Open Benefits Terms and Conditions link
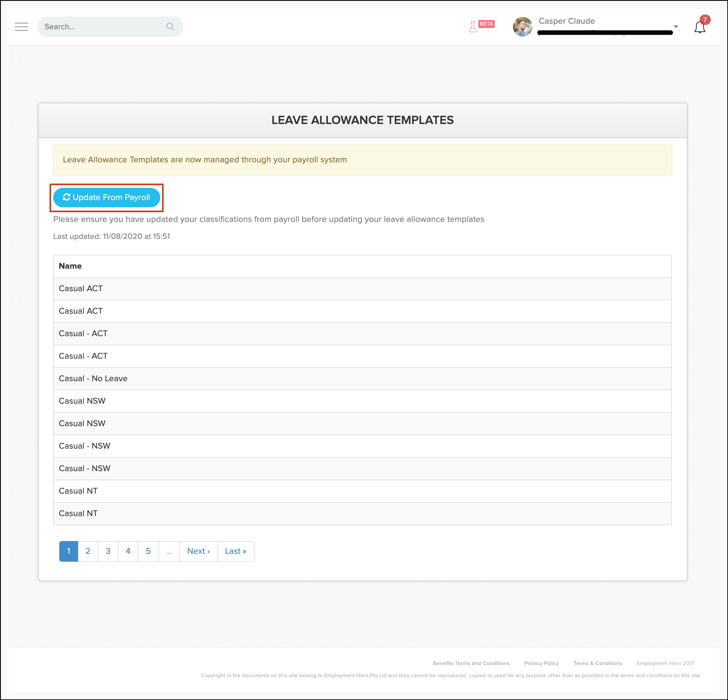 [x=471, y=663]
